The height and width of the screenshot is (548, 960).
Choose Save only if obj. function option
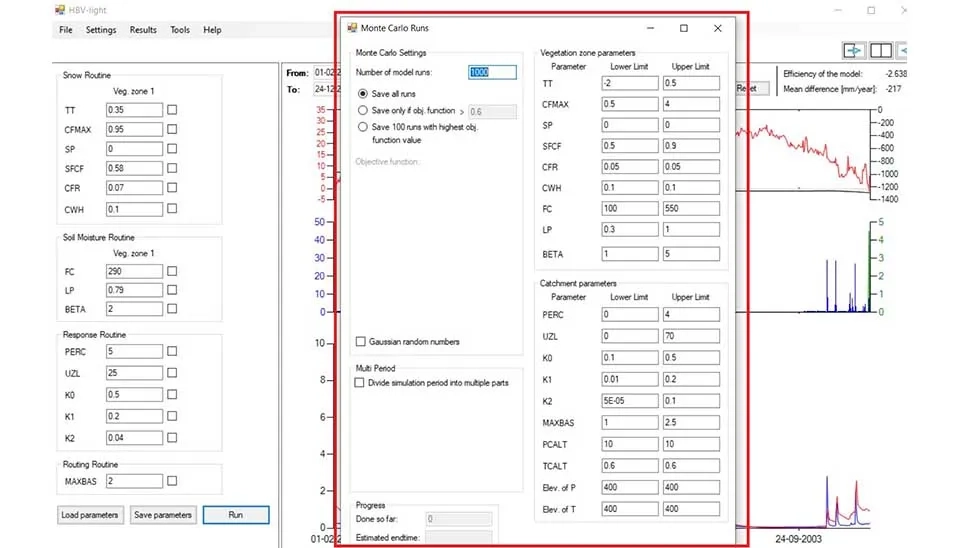coord(363,111)
